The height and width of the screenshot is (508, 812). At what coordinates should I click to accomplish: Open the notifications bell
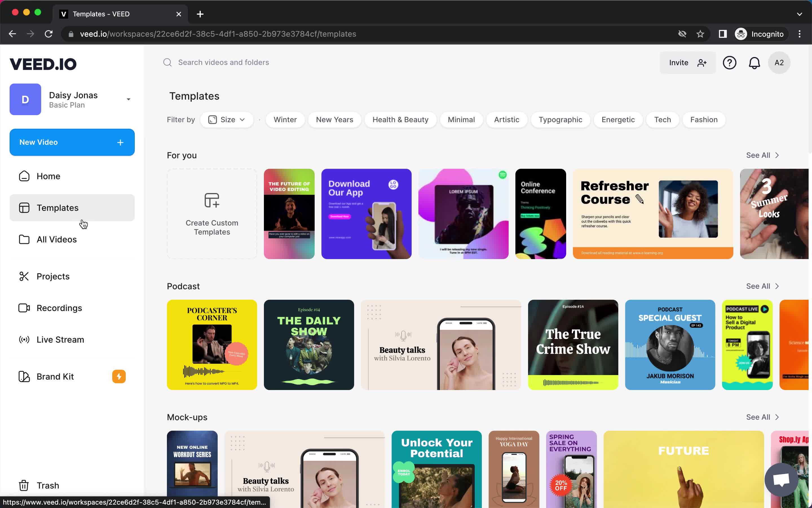click(x=754, y=62)
